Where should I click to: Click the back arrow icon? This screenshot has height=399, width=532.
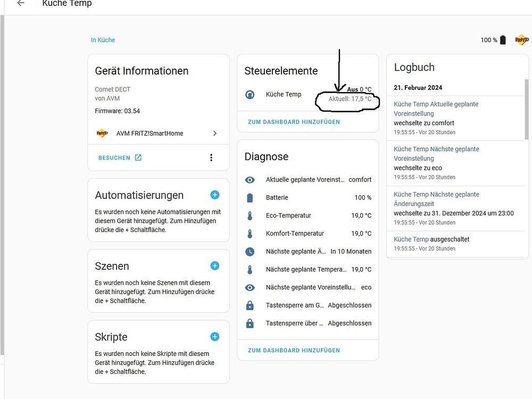[x=21, y=3]
